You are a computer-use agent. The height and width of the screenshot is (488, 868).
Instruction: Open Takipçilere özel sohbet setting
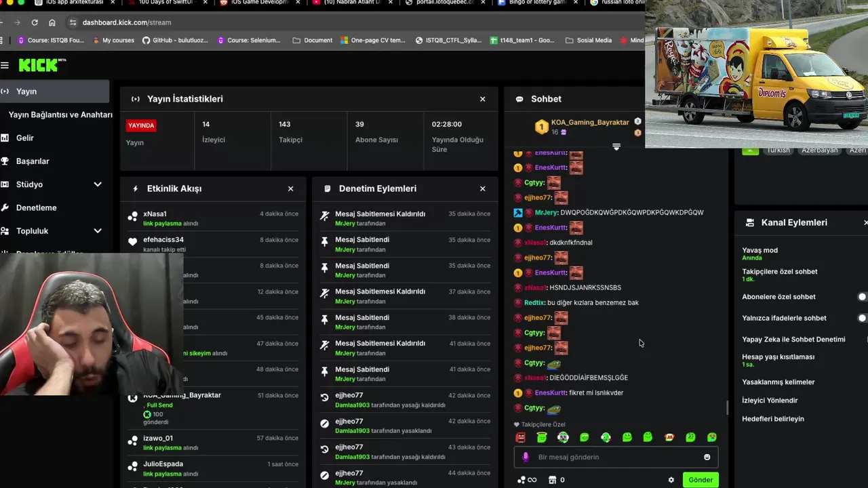click(779, 275)
